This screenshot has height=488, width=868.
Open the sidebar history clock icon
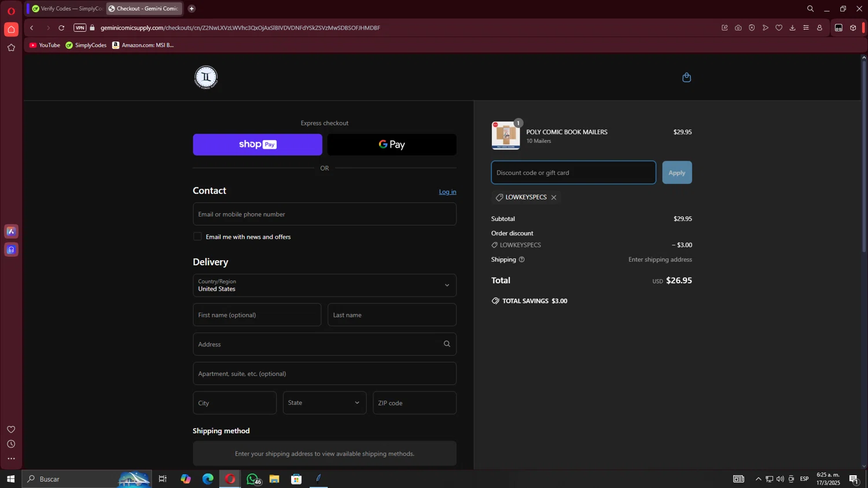pyautogui.click(x=11, y=444)
